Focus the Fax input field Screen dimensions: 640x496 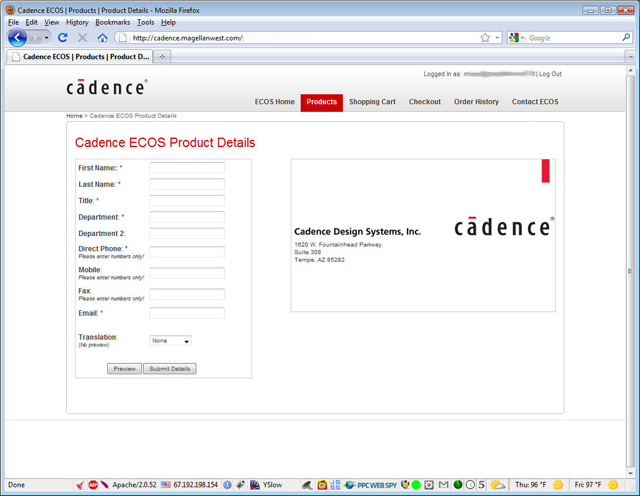pos(187,294)
